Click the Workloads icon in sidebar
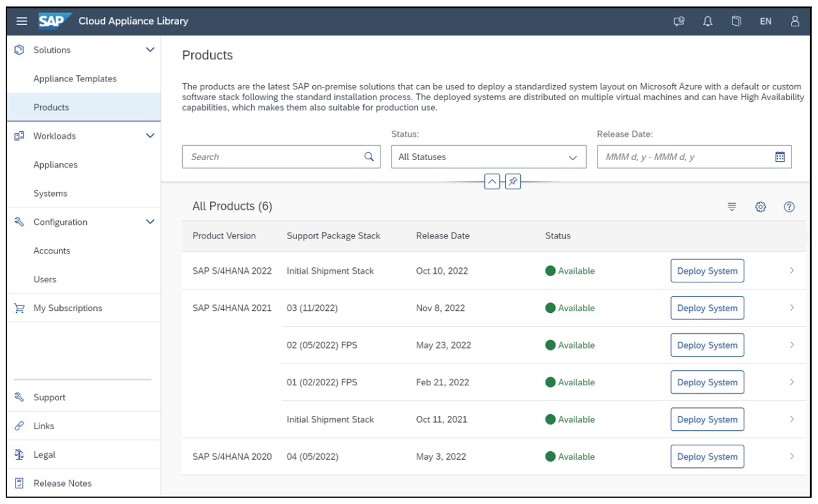The width and height of the screenshot is (818, 504). (x=19, y=136)
